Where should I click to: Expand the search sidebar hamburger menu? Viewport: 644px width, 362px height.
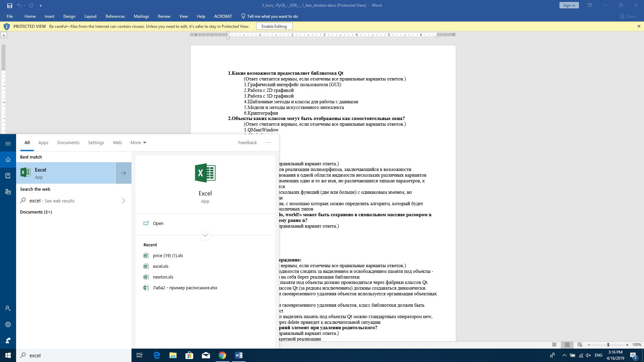(x=8, y=143)
